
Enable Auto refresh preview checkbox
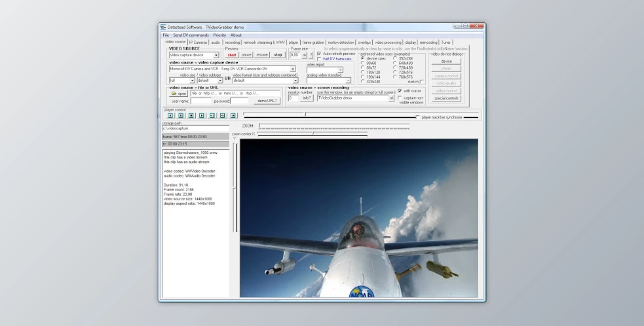click(320, 54)
